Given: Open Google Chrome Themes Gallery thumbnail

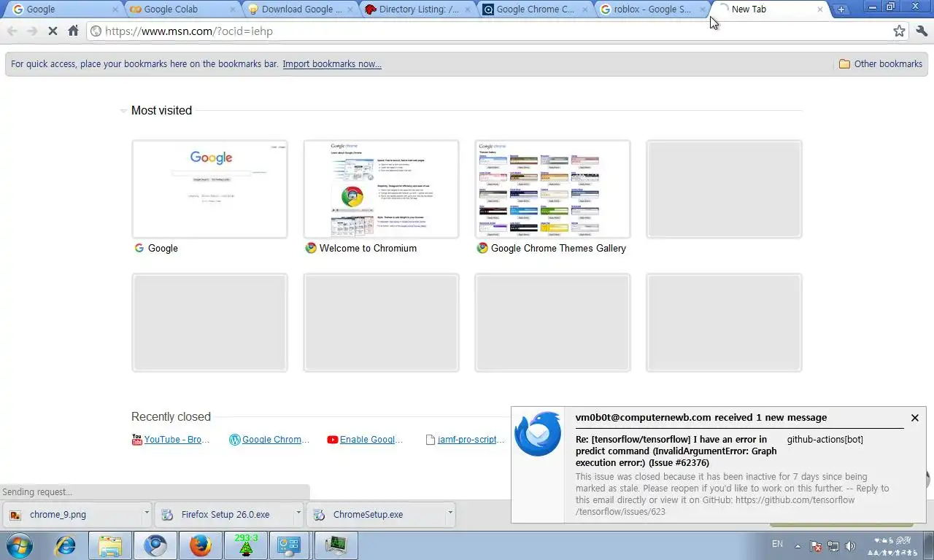Looking at the screenshot, I should point(552,189).
